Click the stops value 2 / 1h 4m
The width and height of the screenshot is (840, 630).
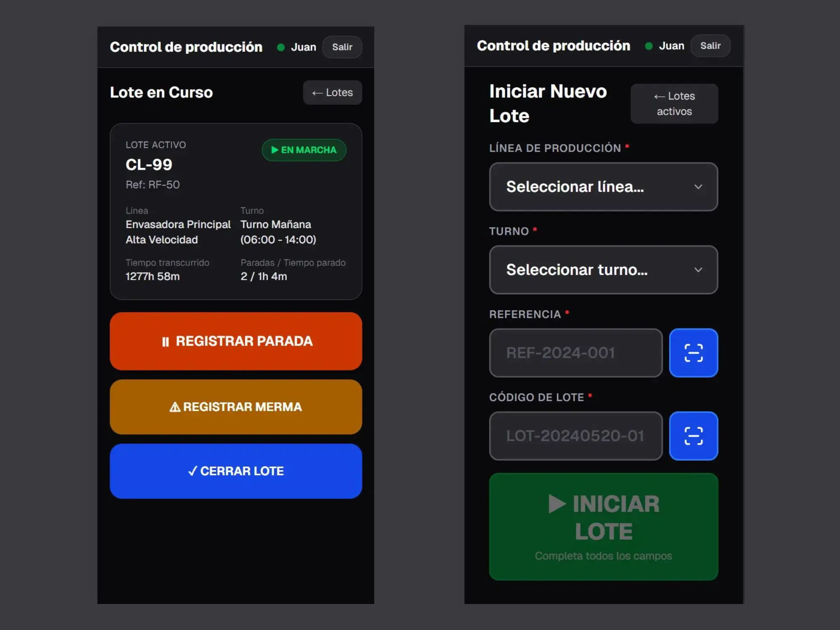point(264,276)
